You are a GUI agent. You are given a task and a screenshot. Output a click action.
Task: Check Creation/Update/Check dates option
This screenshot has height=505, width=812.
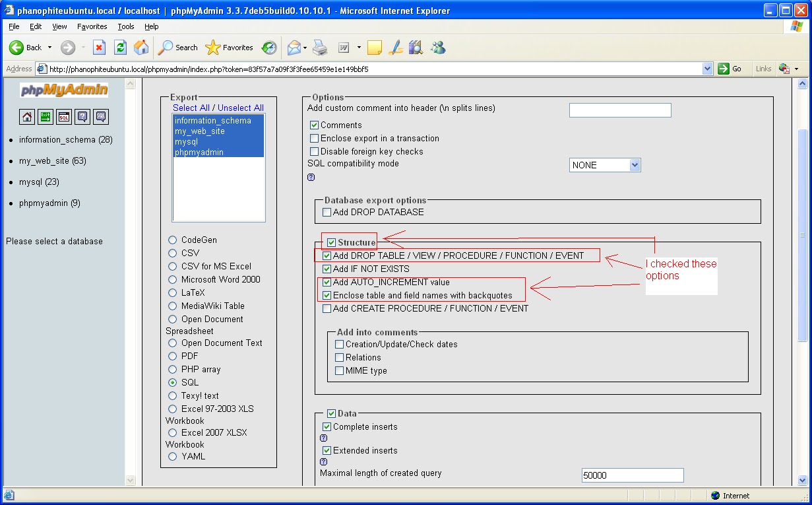340,344
